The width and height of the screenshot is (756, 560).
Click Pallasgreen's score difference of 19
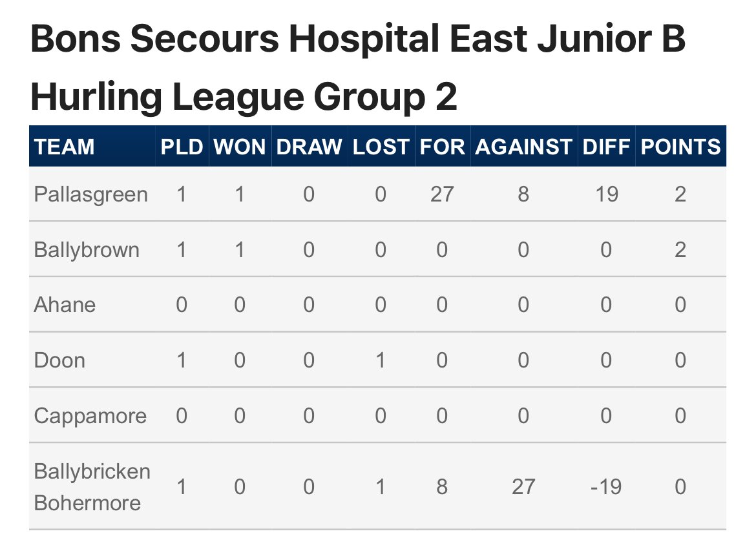607,194
